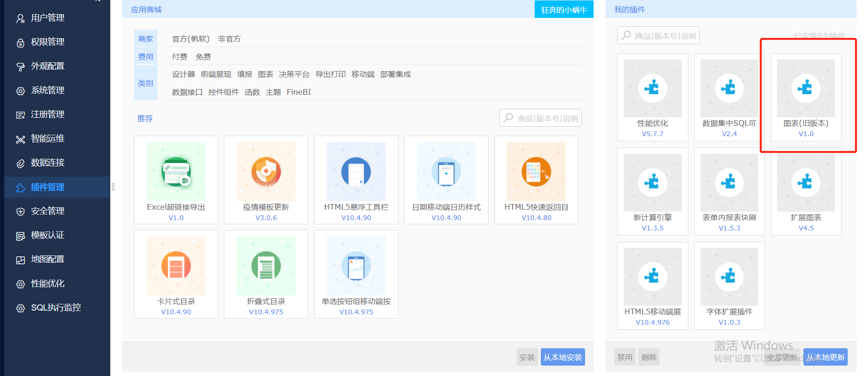Viewport: 868px width, 376px height.
Task: Choose the 导出打印 category filter
Action: [x=331, y=74]
